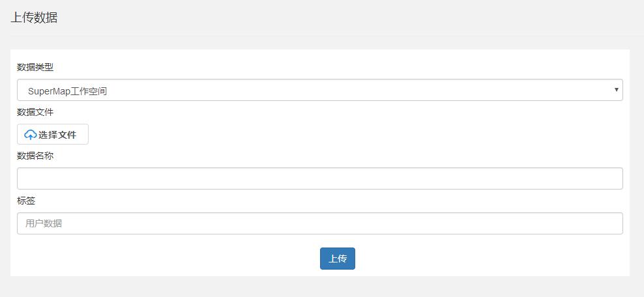Click the right end of the 数据名称 field

click(x=606, y=178)
